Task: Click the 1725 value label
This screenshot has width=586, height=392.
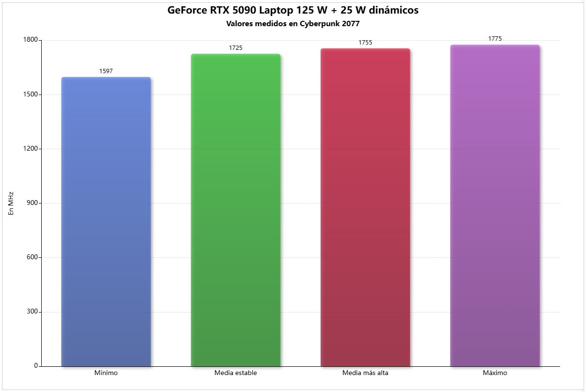Action: point(236,48)
